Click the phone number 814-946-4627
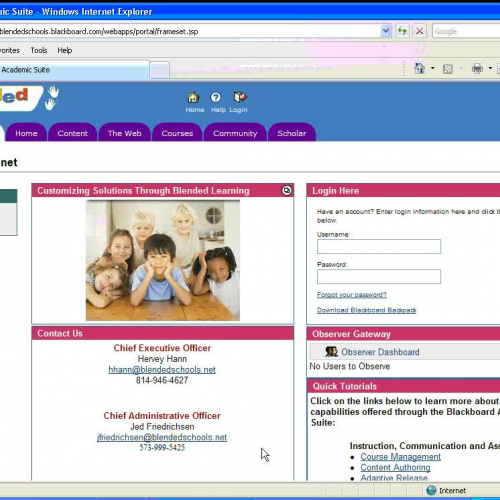 162,380
